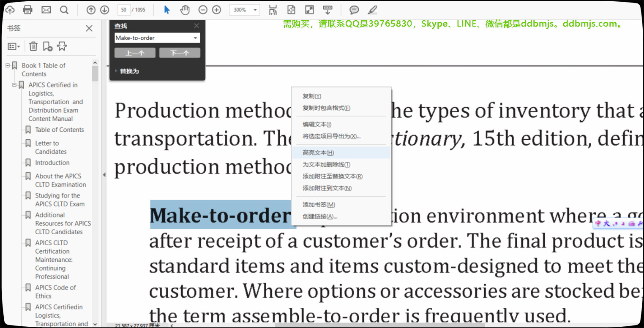This screenshot has width=644, height=328.
Task: Toggle the IME 大 button
Action: tap(606, 224)
